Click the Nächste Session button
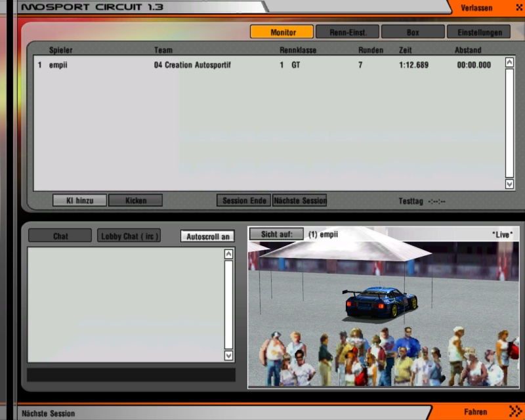525x420 pixels. pos(300,200)
